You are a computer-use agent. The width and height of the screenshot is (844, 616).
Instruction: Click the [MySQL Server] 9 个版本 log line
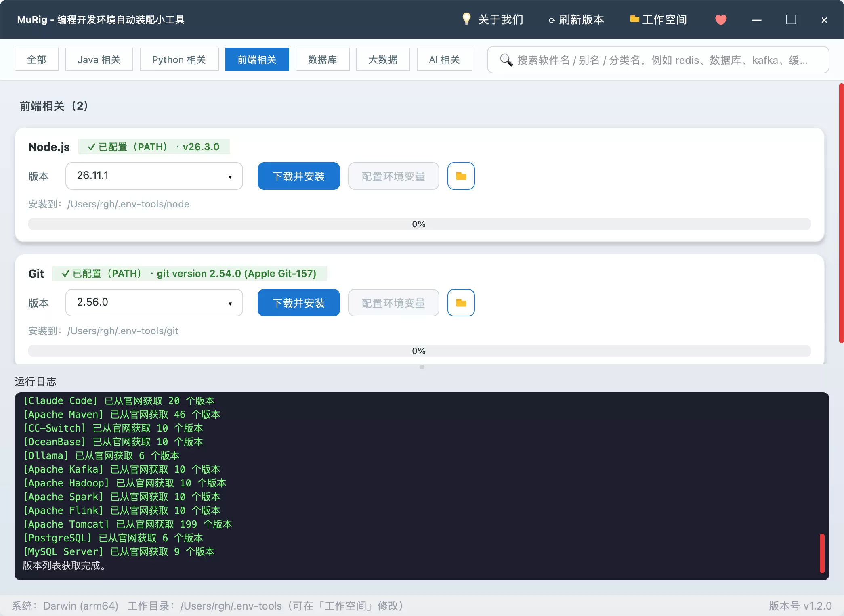click(x=119, y=551)
